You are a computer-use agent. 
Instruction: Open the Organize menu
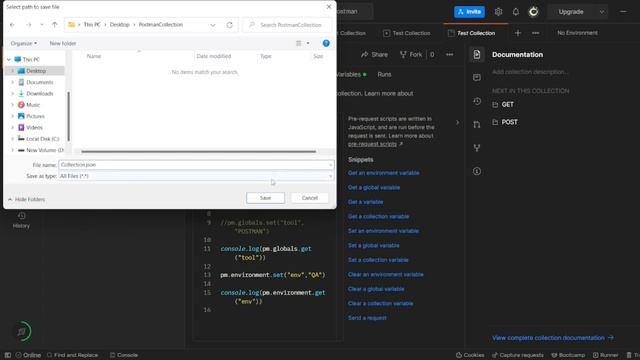(x=24, y=43)
